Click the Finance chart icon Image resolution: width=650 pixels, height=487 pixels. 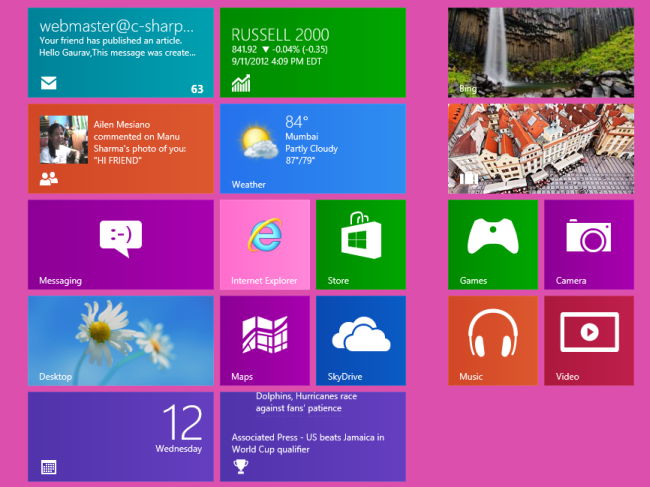241,83
